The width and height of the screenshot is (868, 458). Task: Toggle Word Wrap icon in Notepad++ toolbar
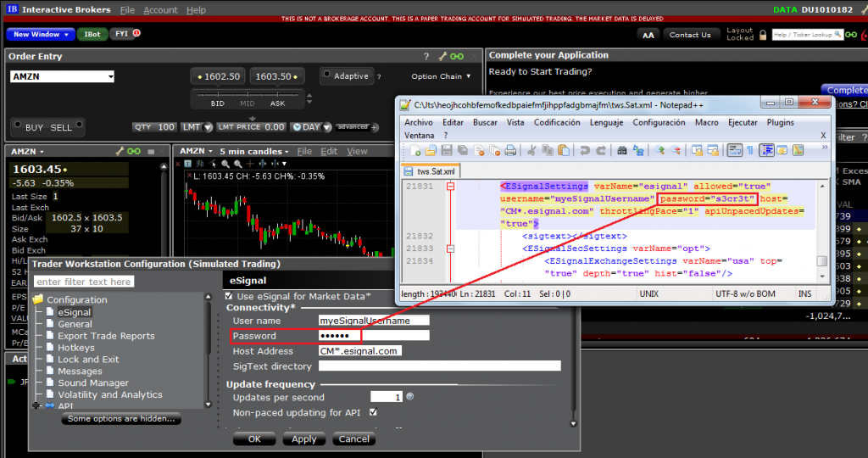735,150
